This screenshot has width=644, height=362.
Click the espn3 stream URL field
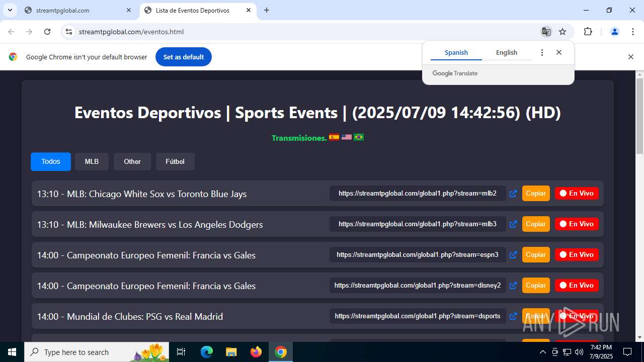point(418,254)
